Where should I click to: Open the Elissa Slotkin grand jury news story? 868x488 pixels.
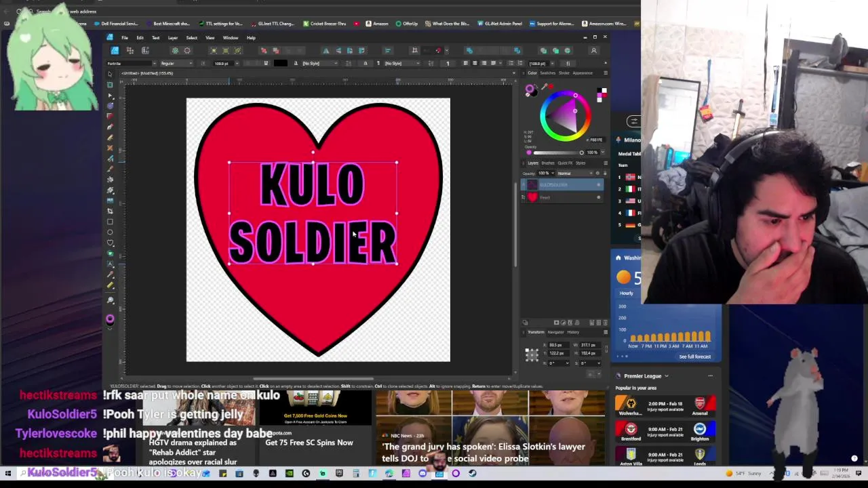(x=484, y=452)
